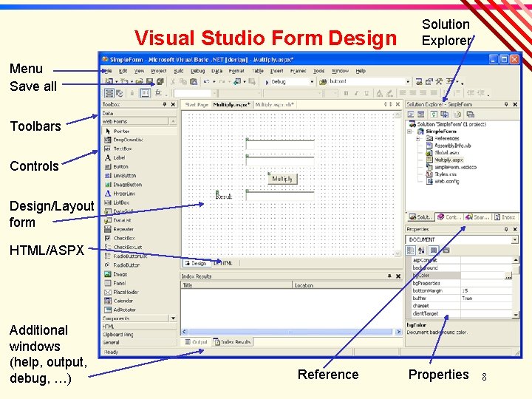The height and width of the screenshot is (399, 532).
Task: Collapse the SimpleForm project node
Action: point(409,132)
